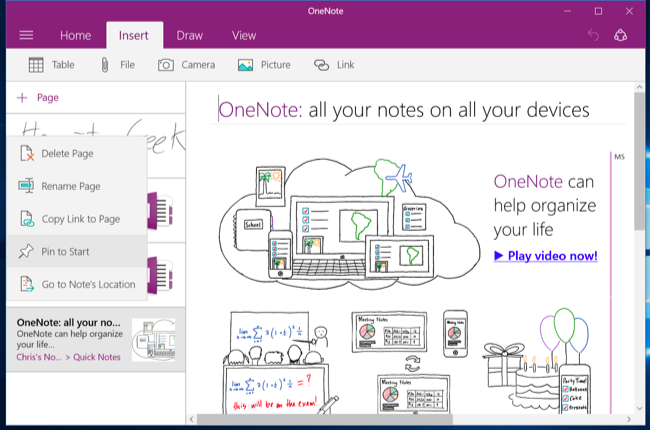Click the vertical scrollbar thumb
650x430 pixels.
pos(639,161)
